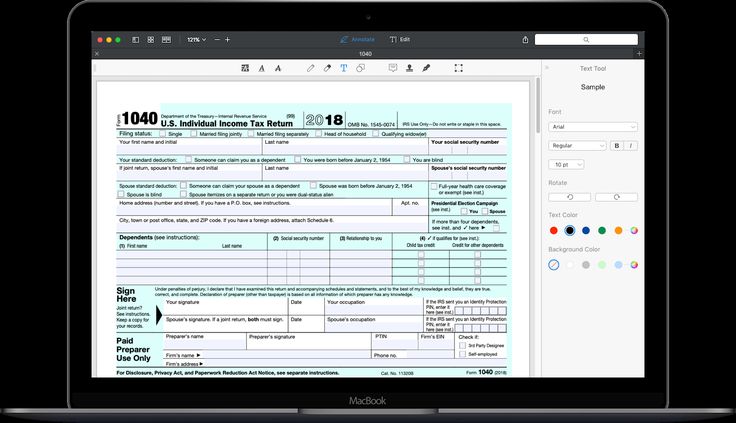Viewport: 736px width, 423px height.
Task: Click the share icon in title bar
Action: click(x=525, y=39)
